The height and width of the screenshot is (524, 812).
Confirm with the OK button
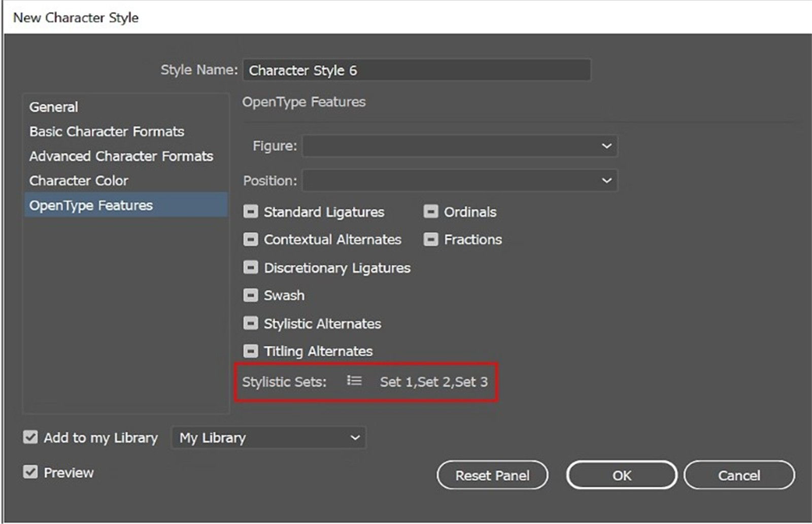coord(622,475)
